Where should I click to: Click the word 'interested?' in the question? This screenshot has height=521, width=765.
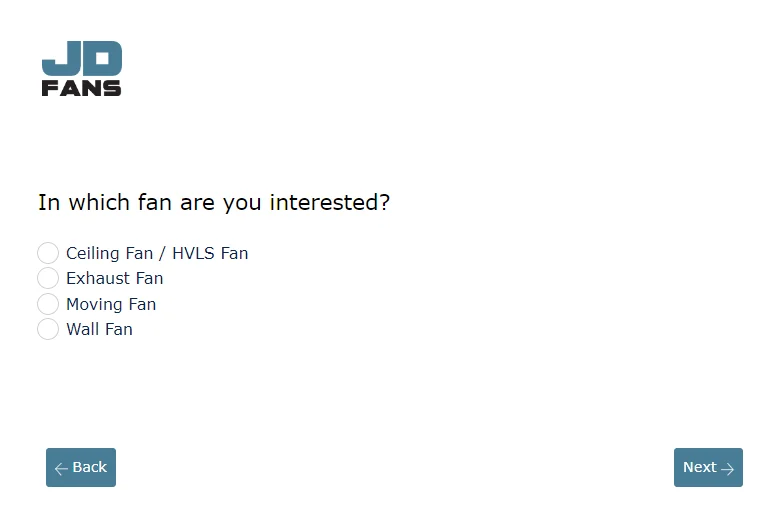pyautogui.click(x=330, y=202)
